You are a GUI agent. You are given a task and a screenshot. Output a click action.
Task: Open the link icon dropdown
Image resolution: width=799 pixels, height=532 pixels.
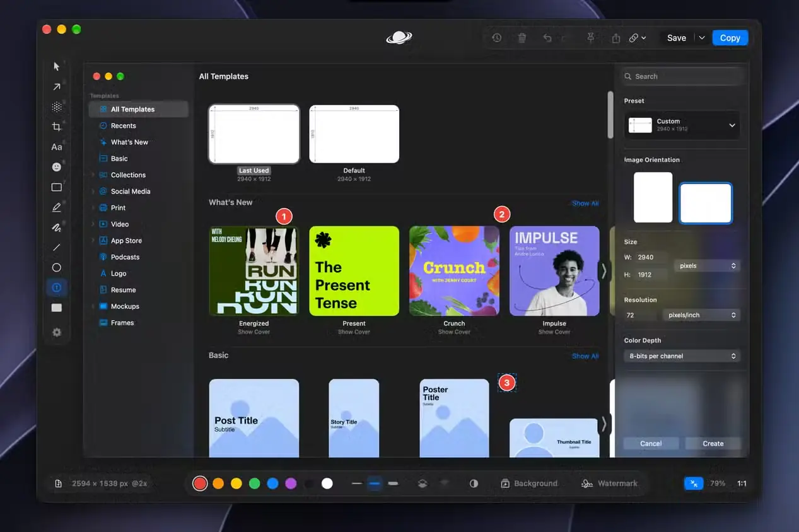pos(638,38)
